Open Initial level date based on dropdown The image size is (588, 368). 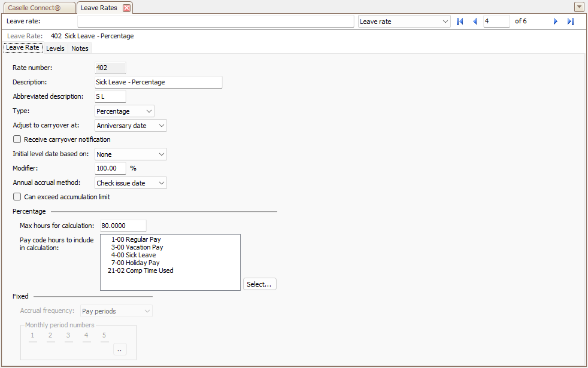[x=131, y=154]
